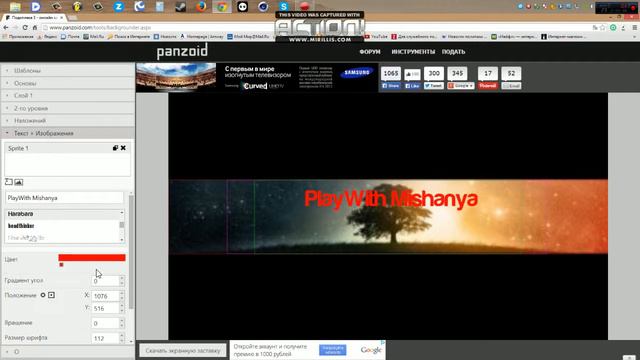Screen dimensions: 640x360
Task: Open Firefox from the taskbar
Action: [201, 6]
